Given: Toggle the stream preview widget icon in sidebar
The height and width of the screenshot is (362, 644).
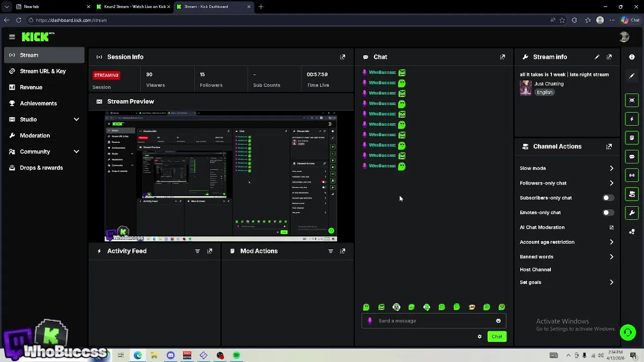Looking at the screenshot, I should [x=632, y=100].
